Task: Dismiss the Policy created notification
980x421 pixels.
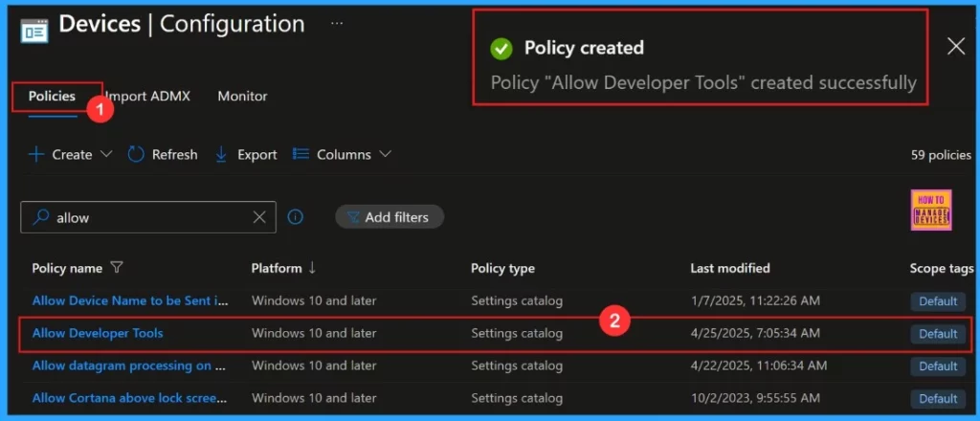Action: 956,46
